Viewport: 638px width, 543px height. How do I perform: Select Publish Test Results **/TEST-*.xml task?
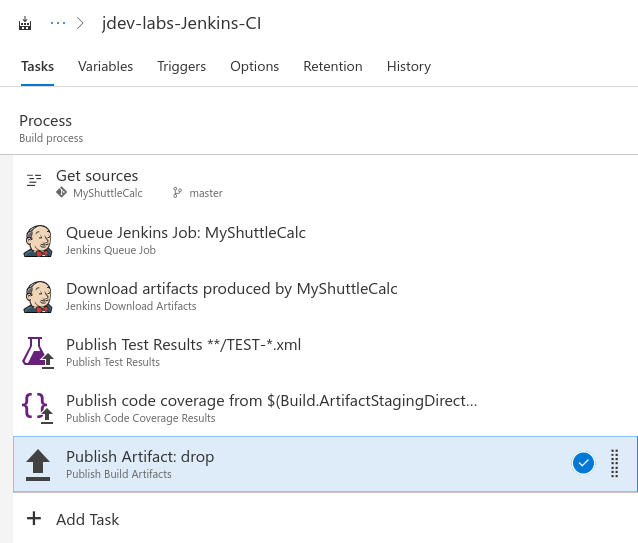click(x=325, y=353)
